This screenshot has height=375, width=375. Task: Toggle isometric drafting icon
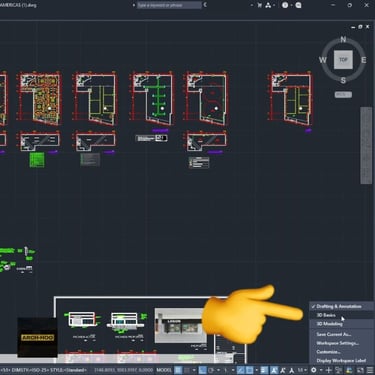226,370
